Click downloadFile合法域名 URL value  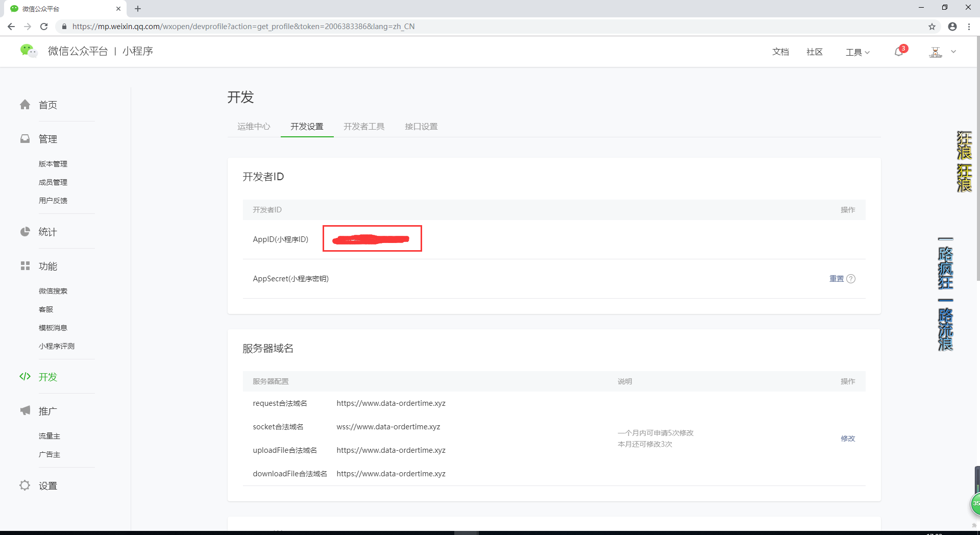click(x=391, y=474)
